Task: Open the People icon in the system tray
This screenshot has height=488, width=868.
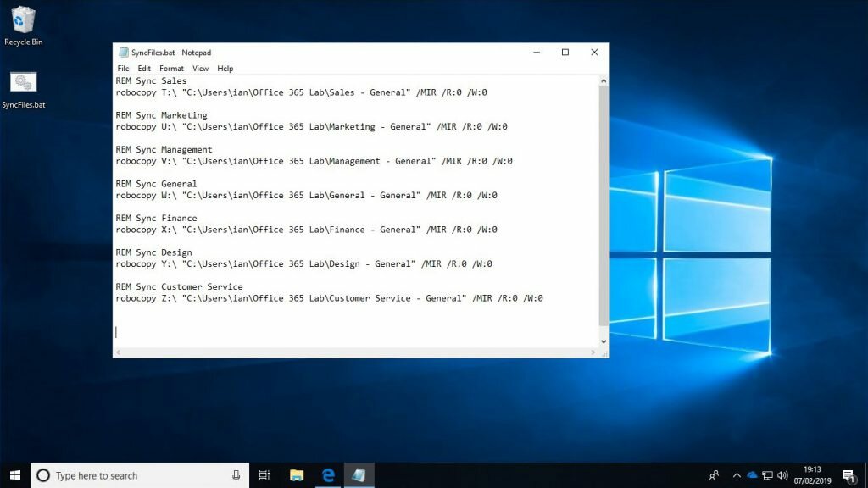Action: coord(714,475)
